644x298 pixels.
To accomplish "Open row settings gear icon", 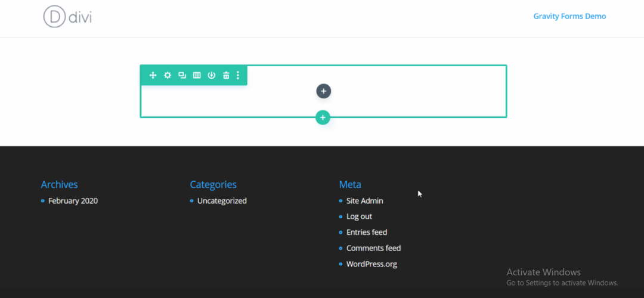I will coord(168,75).
